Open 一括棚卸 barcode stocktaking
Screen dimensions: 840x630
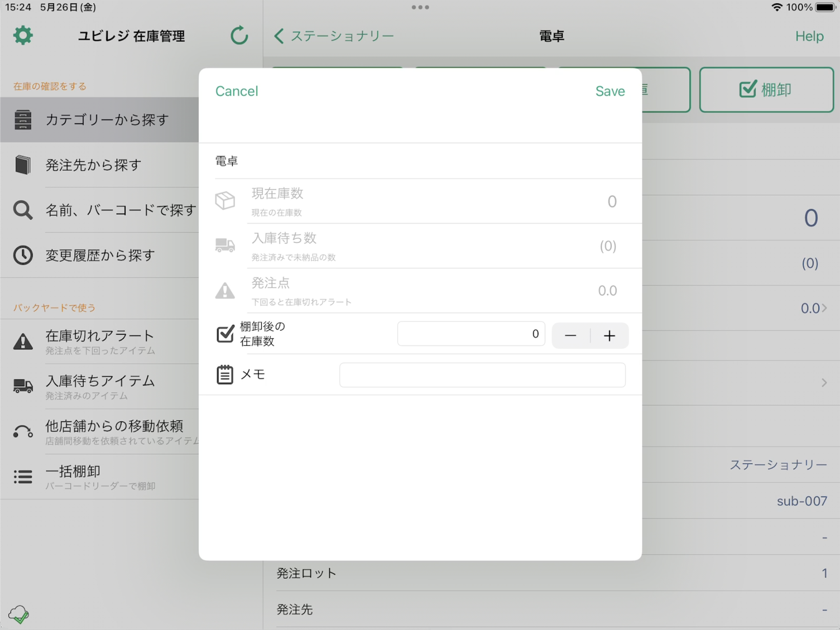coord(100,477)
